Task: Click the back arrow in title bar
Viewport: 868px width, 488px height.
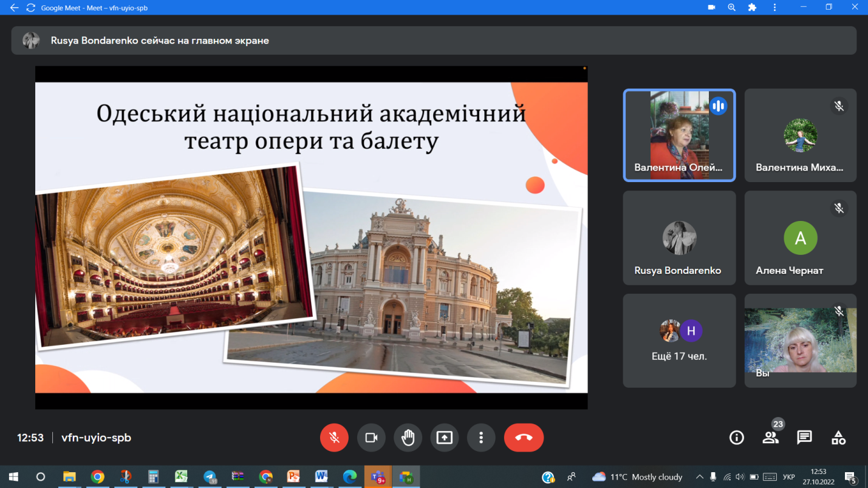Action: tap(14, 8)
